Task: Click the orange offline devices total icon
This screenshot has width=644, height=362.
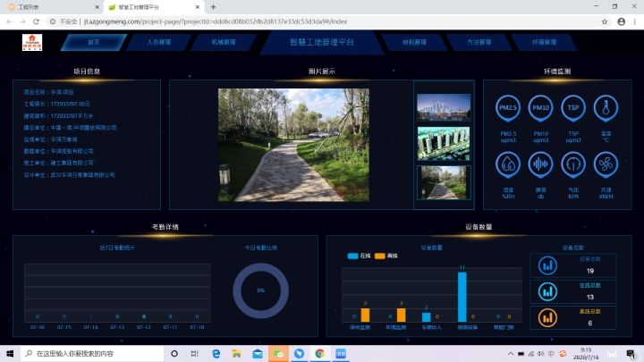Action: [x=545, y=316]
